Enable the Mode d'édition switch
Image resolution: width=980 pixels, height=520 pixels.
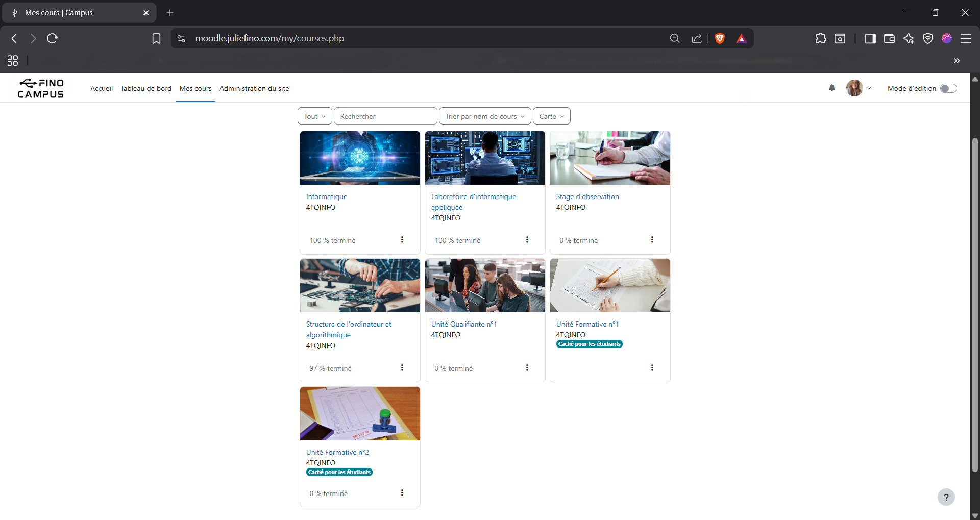pyautogui.click(x=948, y=88)
